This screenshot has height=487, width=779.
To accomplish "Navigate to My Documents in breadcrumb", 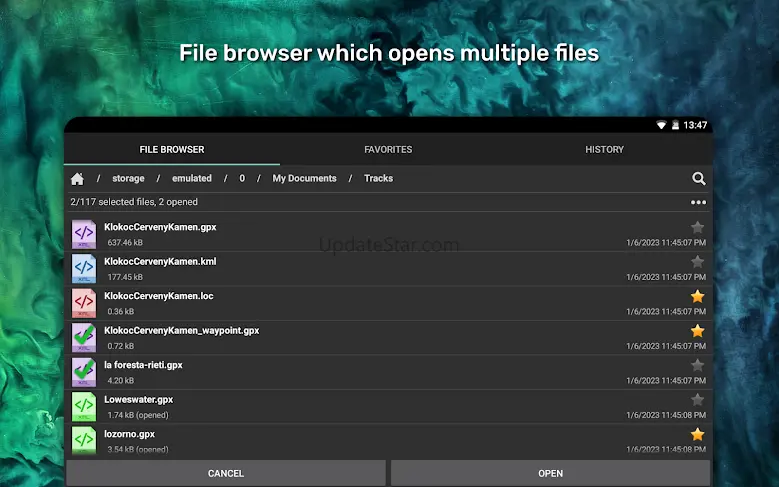I will [x=304, y=179].
